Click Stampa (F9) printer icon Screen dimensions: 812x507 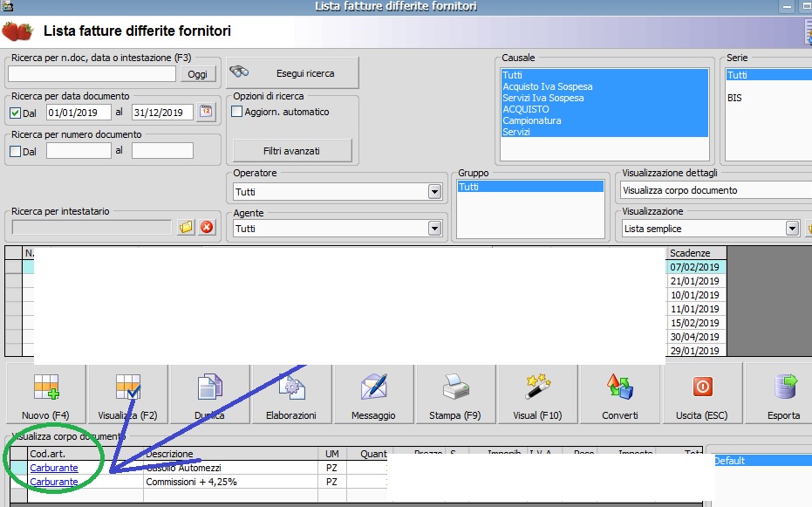coord(455,387)
